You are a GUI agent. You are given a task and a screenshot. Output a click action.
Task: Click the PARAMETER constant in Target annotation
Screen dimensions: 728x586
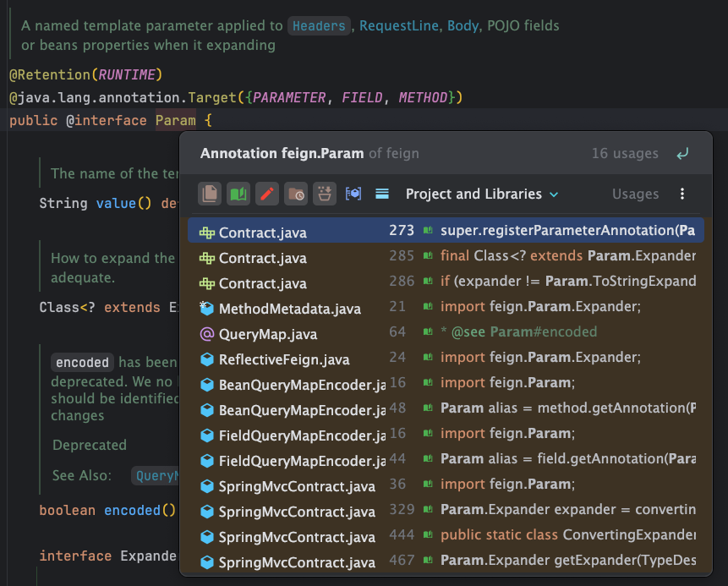[289, 97]
